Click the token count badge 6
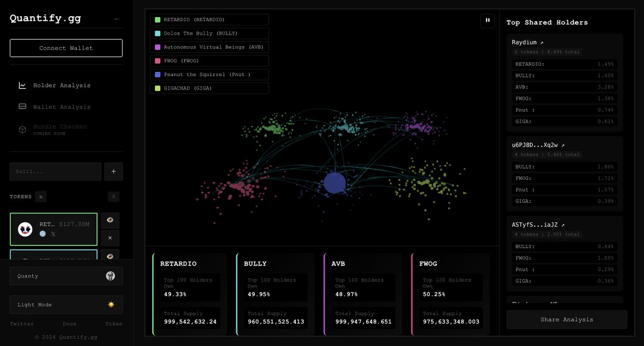Screen dimensions: 644x346 click(x=113, y=197)
